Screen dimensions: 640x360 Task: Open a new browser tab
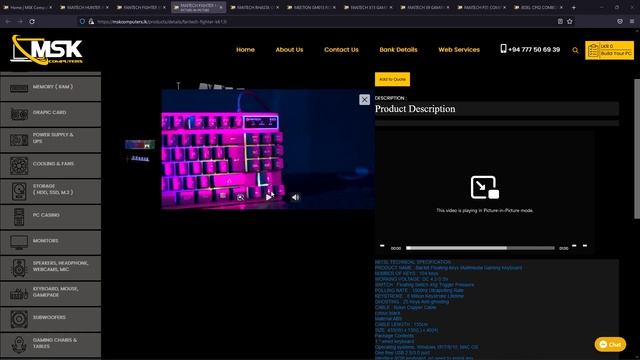(573, 7)
